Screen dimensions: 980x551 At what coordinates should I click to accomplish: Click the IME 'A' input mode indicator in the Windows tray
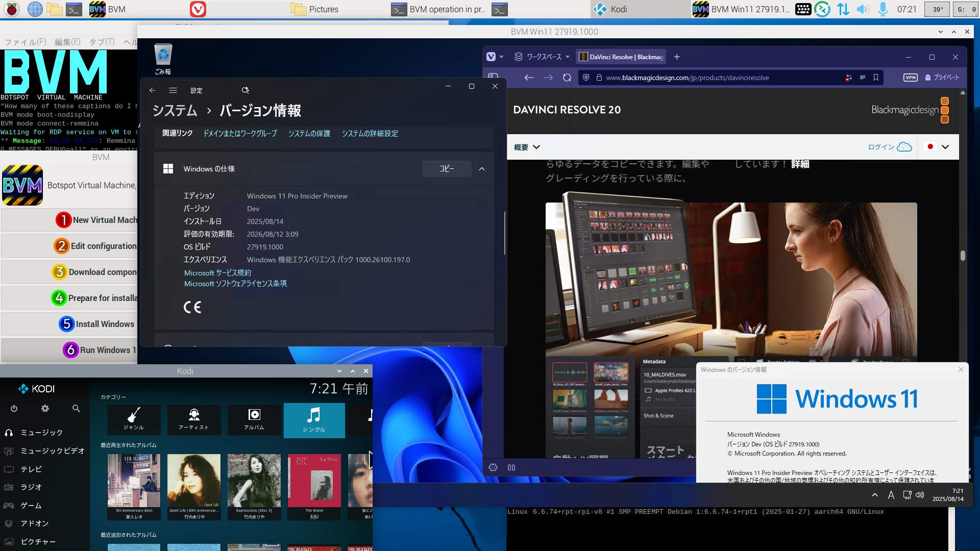[x=891, y=495]
